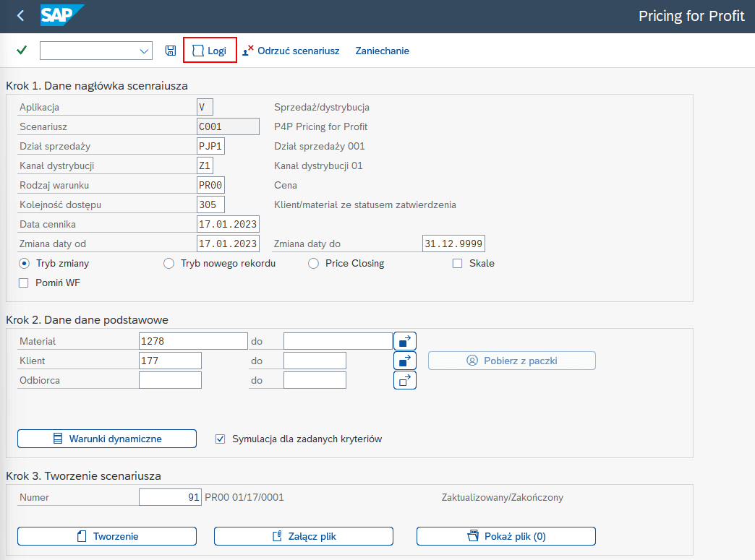The image size is (755, 560).
Task: Tick the Pomiń WF checkbox
Action: click(x=24, y=283)
